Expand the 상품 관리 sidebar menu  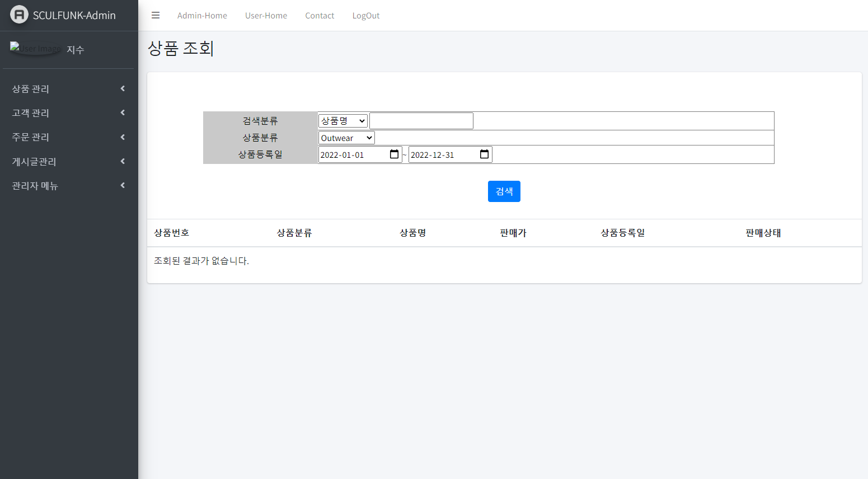(69, 89)
